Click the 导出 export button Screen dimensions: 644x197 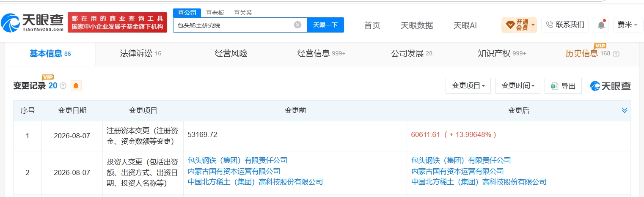point(563,86)
